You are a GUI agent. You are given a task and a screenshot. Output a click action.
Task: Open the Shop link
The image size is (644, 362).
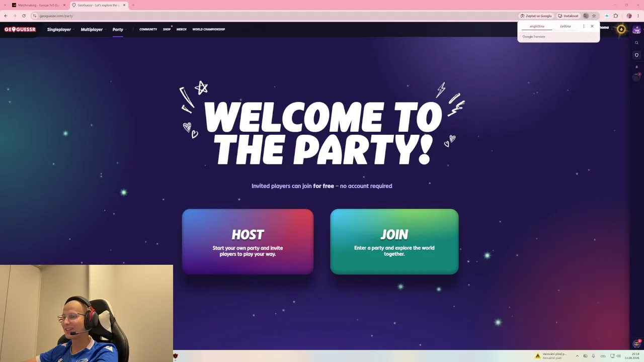167,29
